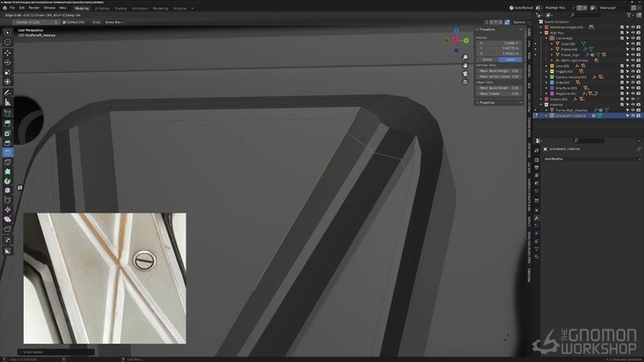Click the outliner search field
The image size is (644, 362).
[585, 15]
